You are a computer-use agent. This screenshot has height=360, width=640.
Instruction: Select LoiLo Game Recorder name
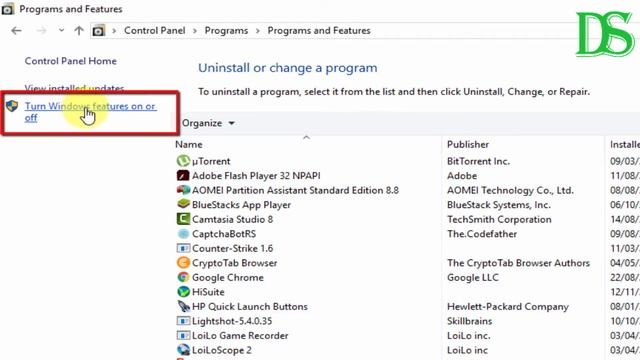pos(240,336)
